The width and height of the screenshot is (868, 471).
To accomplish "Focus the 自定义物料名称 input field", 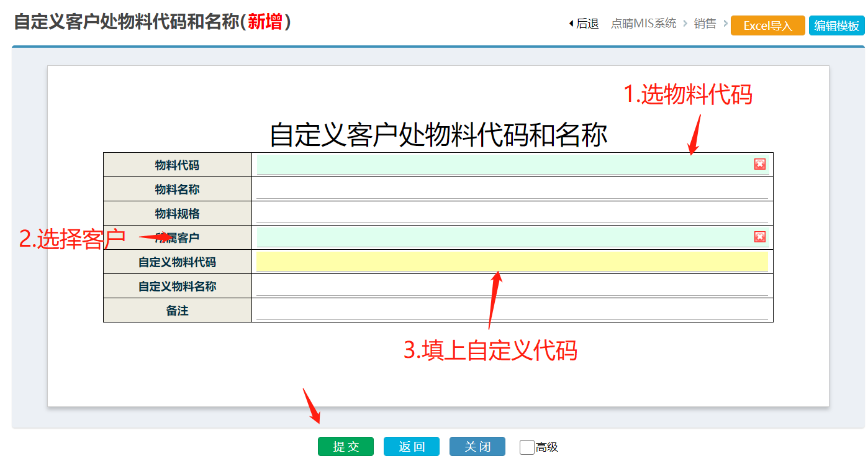I will (x=512, y=286).
